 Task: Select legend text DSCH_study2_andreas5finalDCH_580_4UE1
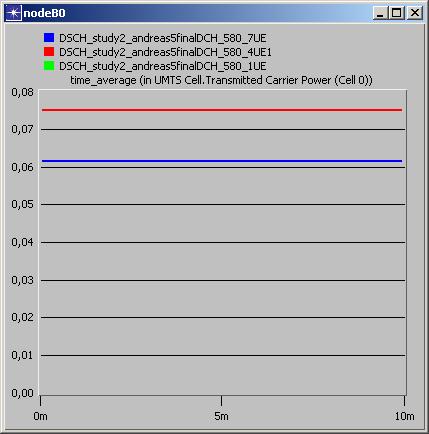(x=165, y=52)
